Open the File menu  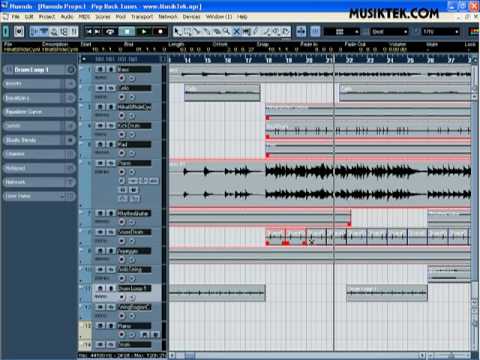pos(16,16)
